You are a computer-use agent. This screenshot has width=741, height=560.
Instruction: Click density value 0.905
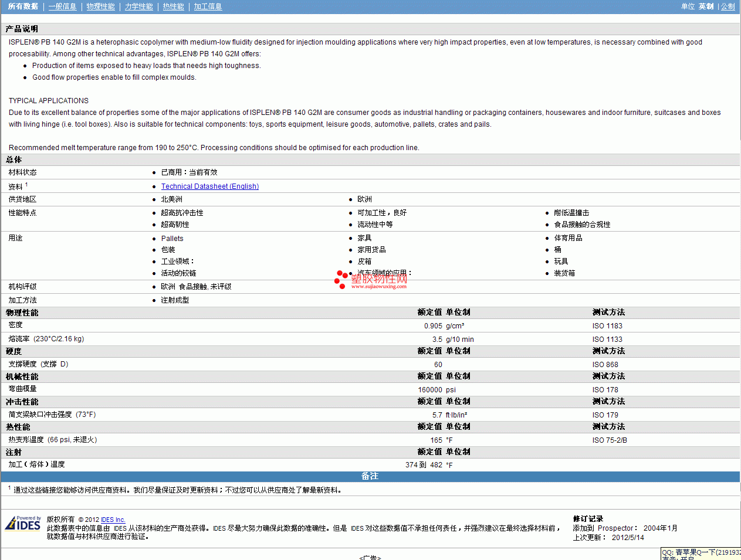click(x=433, y=326)
